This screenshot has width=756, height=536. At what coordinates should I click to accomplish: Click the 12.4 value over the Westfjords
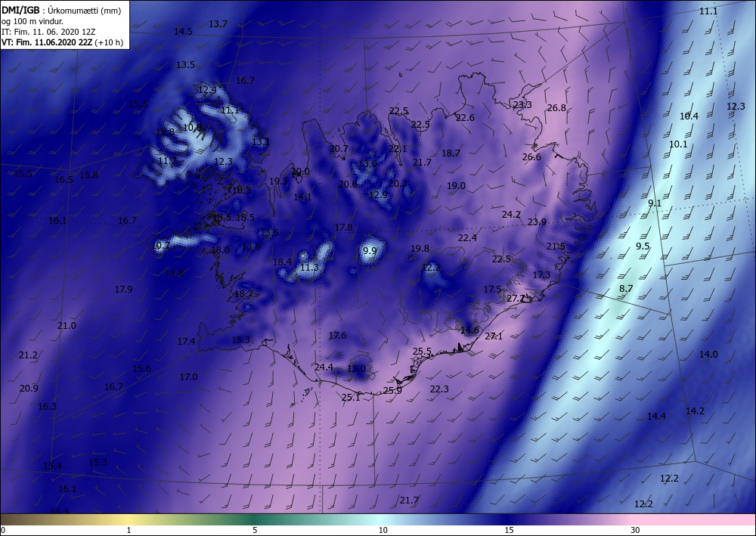pyautogui.click(x=207, y=90)
